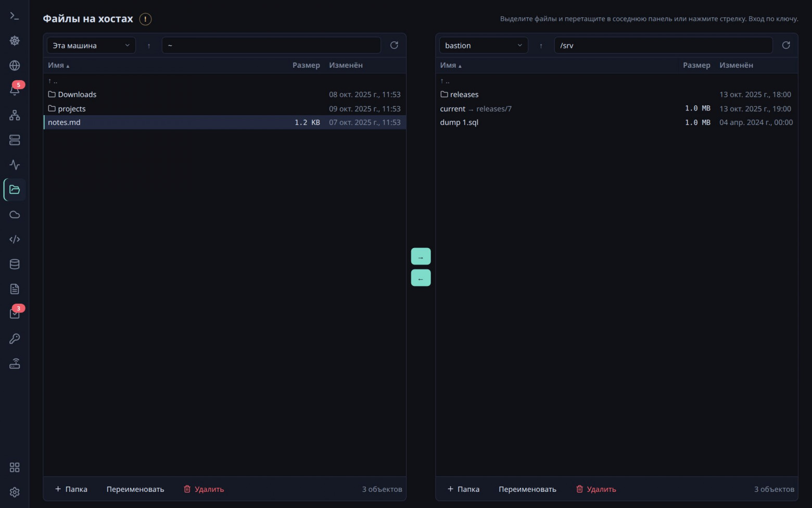The height and width of the screenshot is (508, 812).
Task: Refresh the bastion file panel
Action: coord(786,45)
